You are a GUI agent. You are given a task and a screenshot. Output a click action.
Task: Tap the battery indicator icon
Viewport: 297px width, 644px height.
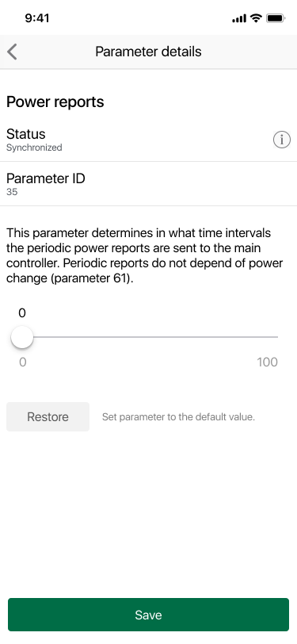pyautogui.click(x=276, y=18)
